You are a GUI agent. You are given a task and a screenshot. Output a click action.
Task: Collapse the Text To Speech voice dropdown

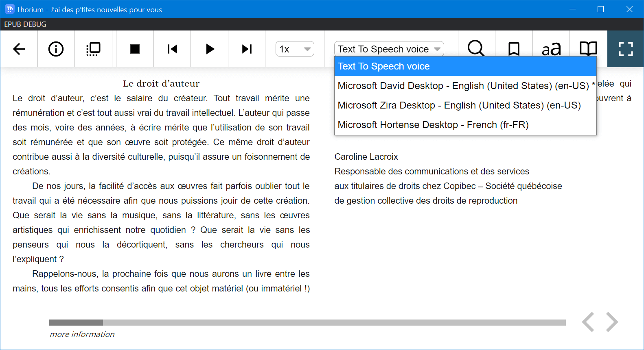click(389, 49)
